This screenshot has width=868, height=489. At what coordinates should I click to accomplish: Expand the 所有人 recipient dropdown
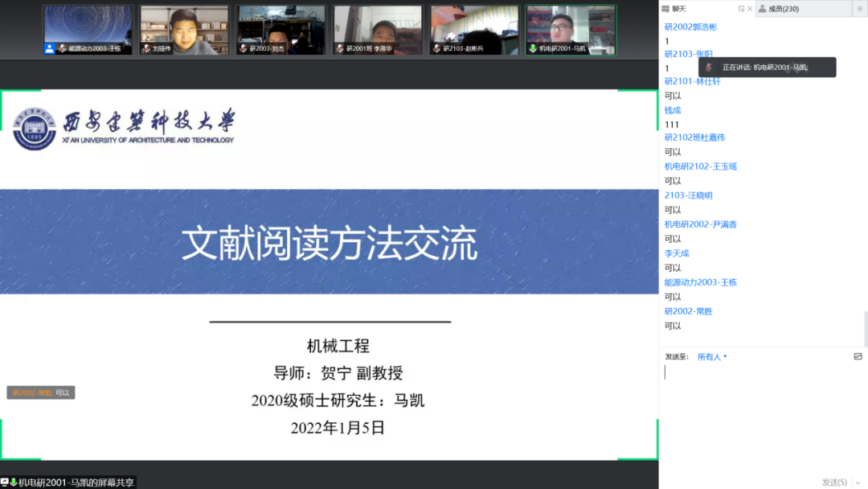(712, 356)
